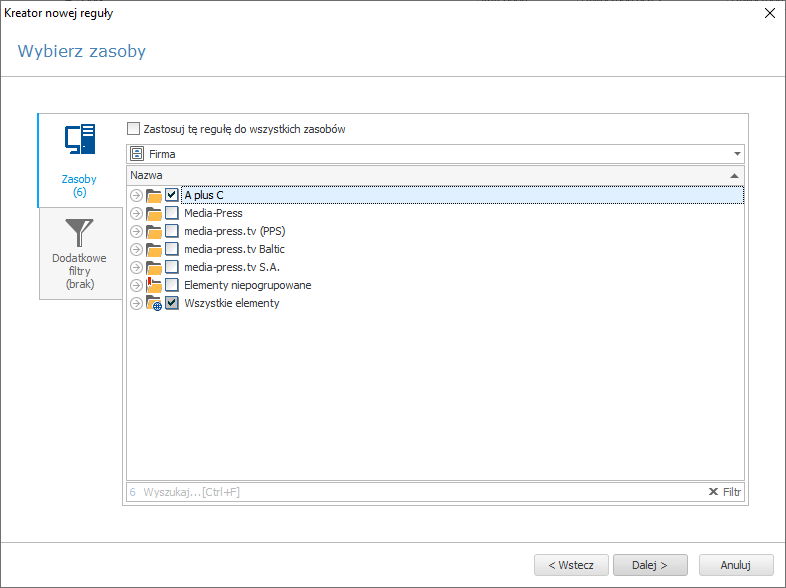Check the Media-Press checkbox
This screenshot has height=588, width=786.
(171, 213)
